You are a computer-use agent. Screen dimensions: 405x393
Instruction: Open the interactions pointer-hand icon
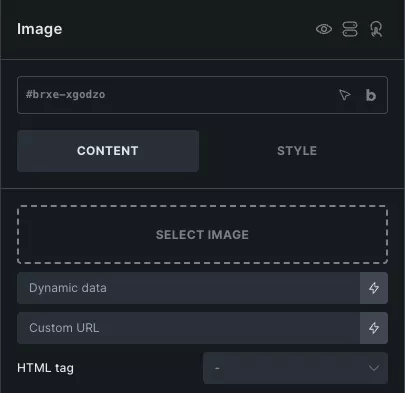pos(376,29)
